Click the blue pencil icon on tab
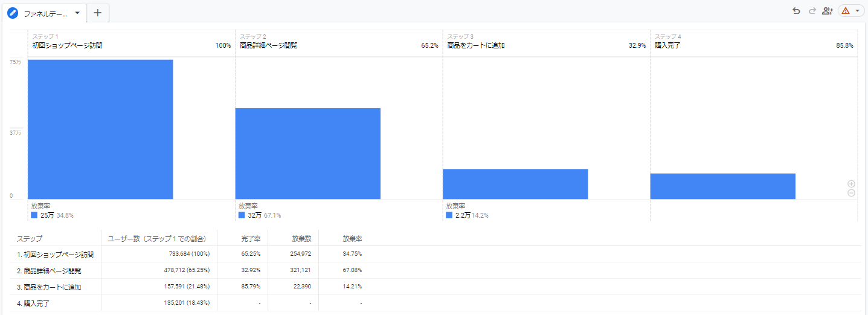This screenshot has width=868, height=315. tap(13, 13)
